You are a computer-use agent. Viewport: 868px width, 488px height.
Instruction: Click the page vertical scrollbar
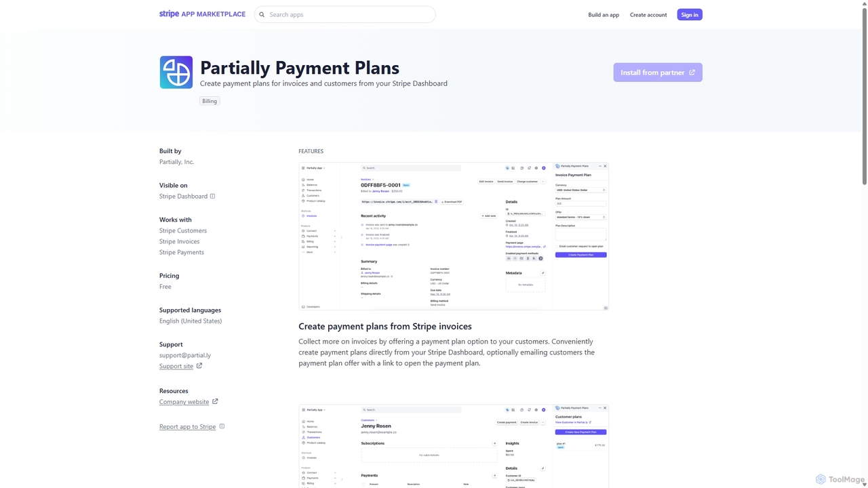(864, 244)
